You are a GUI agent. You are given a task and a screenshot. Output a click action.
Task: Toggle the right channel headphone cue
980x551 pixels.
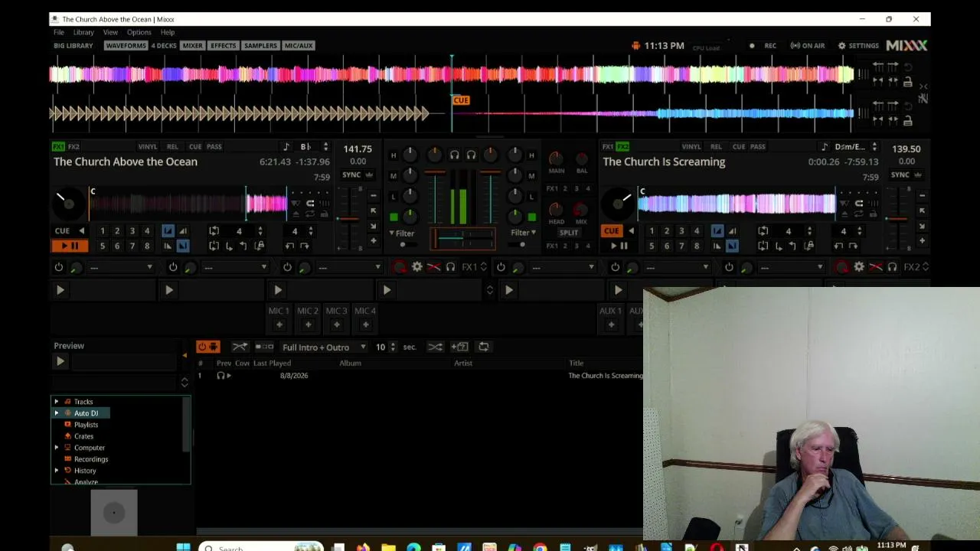click(x=471, y=155)
